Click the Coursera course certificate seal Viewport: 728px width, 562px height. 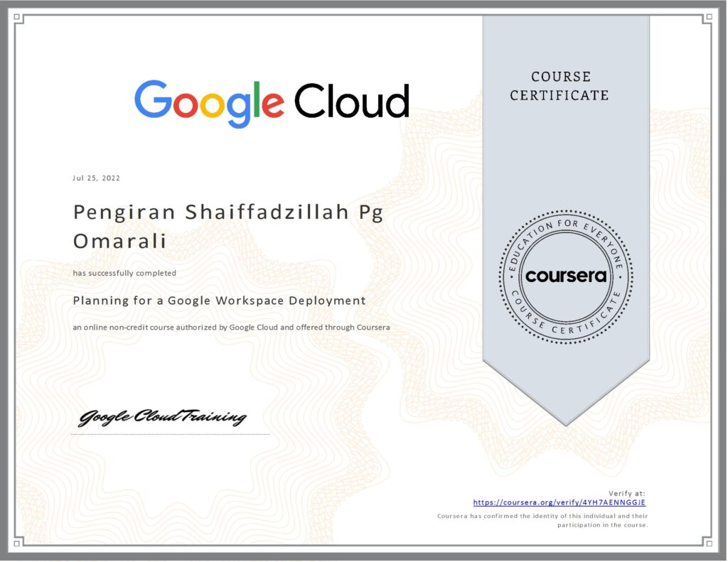(x=566, y=277)
